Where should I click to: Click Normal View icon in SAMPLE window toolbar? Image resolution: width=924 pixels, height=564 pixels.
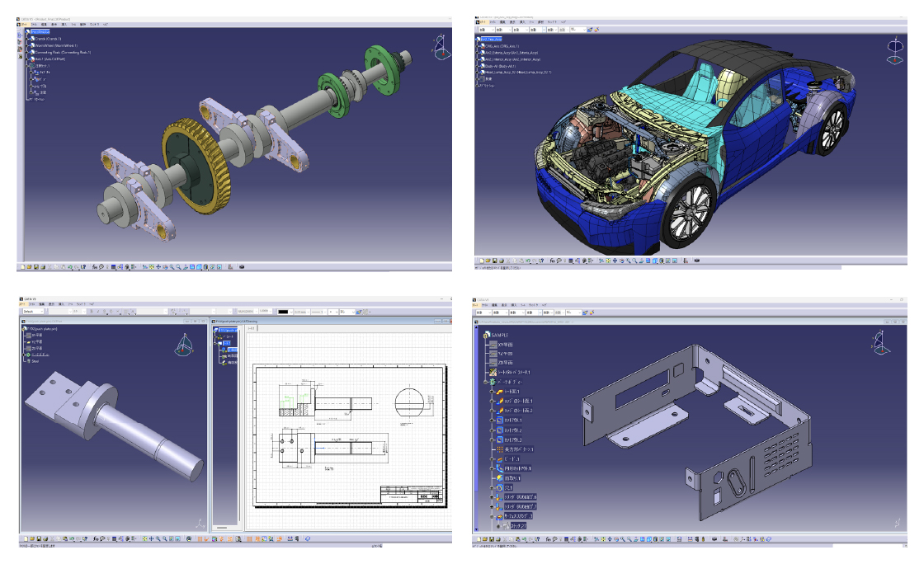(636, 539)
